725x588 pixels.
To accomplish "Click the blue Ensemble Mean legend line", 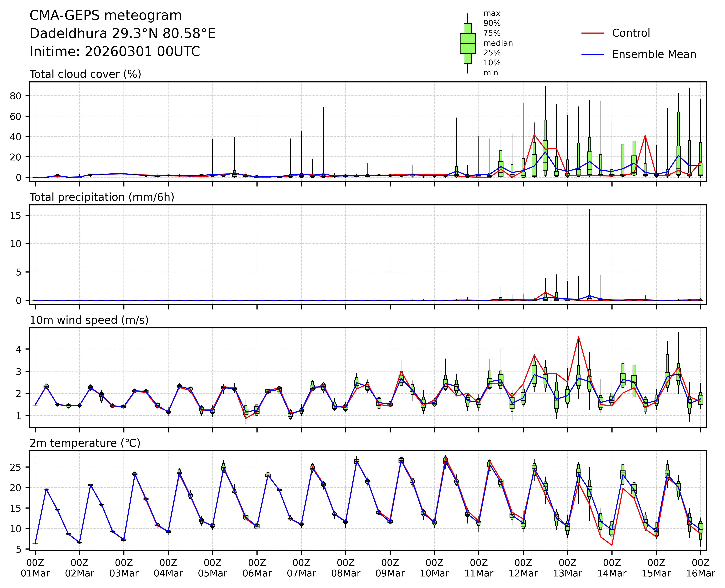I will (x=593, y=54).
